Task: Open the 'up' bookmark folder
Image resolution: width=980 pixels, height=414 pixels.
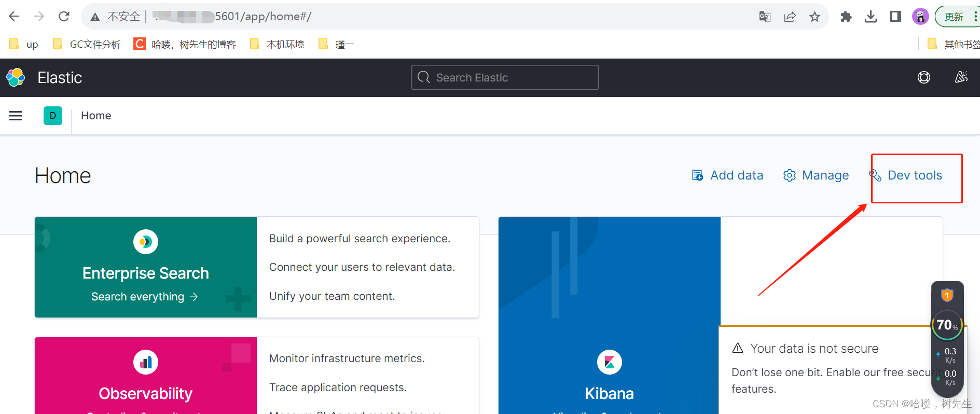Action: coord(24,44)
